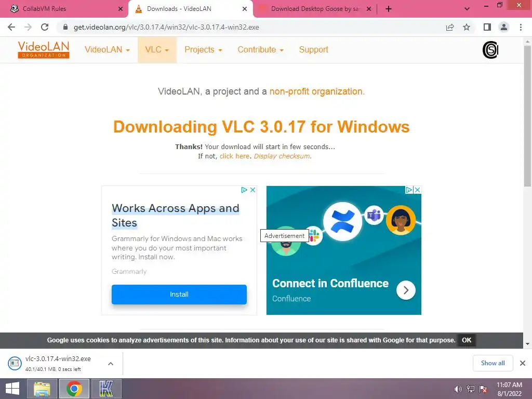
Task: Click the scrollbar down arrow
Action: click(527, 344)
